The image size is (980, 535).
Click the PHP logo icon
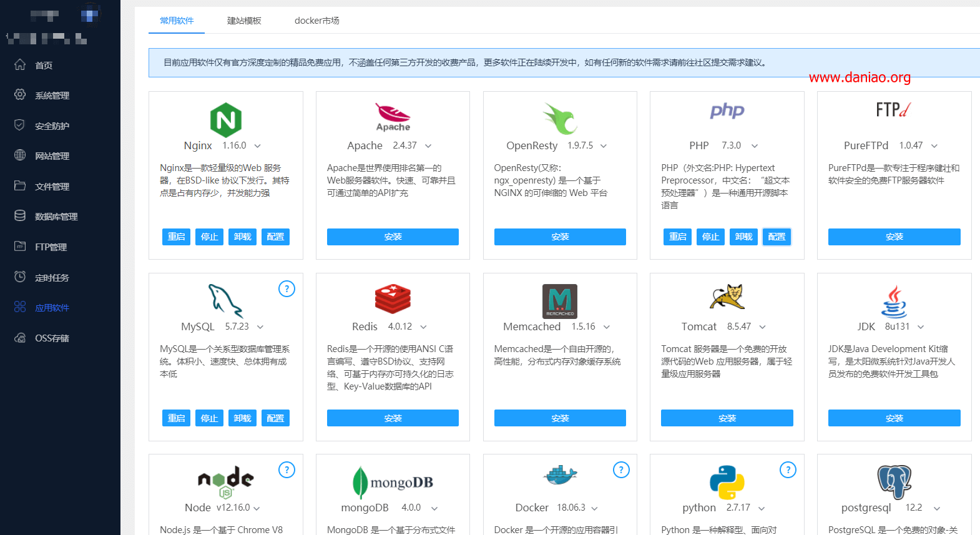(x=727, y=111)
